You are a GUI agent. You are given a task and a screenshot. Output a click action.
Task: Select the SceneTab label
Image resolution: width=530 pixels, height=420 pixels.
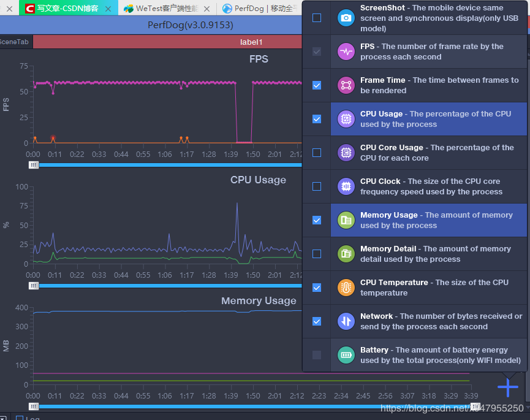(x=14, y=42)
